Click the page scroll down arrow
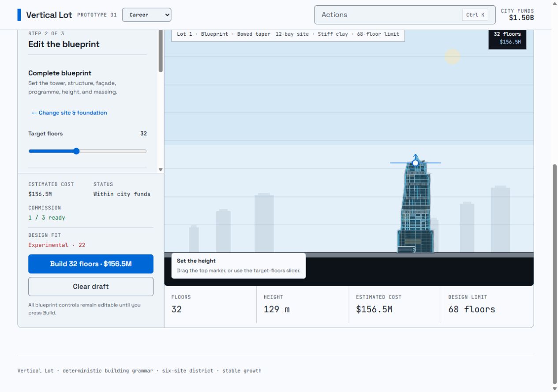 coord(554,388)
